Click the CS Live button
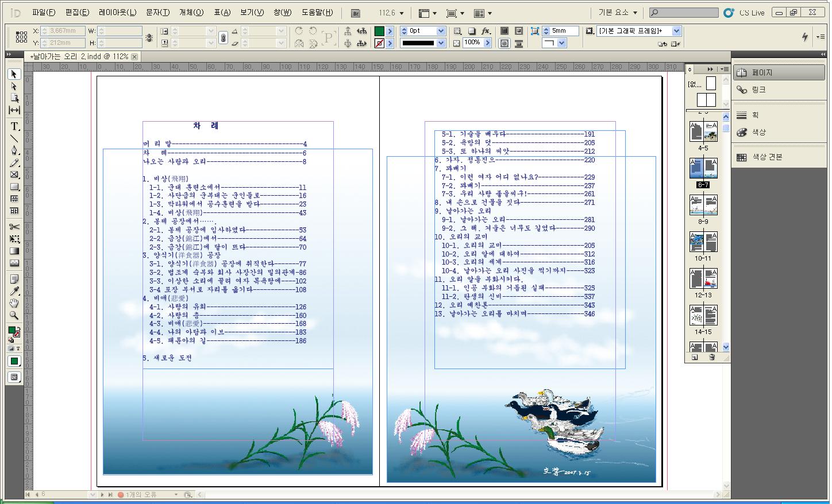832x504 pixels. click(x=745, y=13)
